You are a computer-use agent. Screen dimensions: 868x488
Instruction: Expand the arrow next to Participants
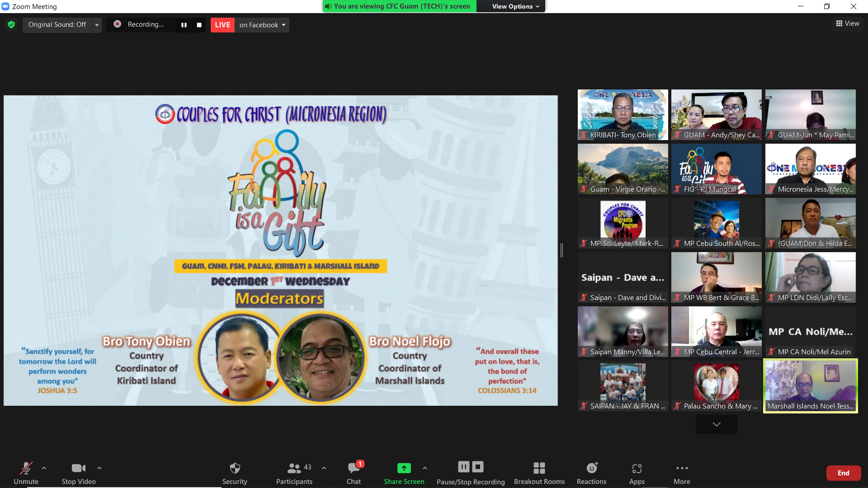324,468
